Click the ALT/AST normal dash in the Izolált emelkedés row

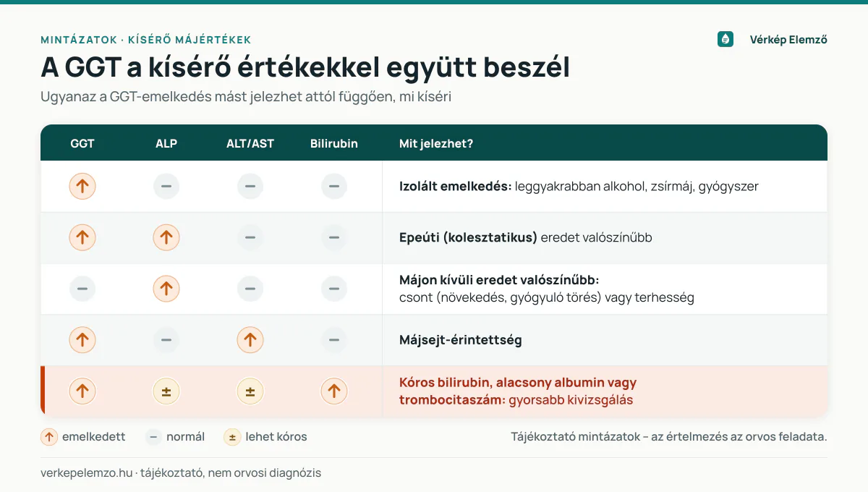coord(250,187)
